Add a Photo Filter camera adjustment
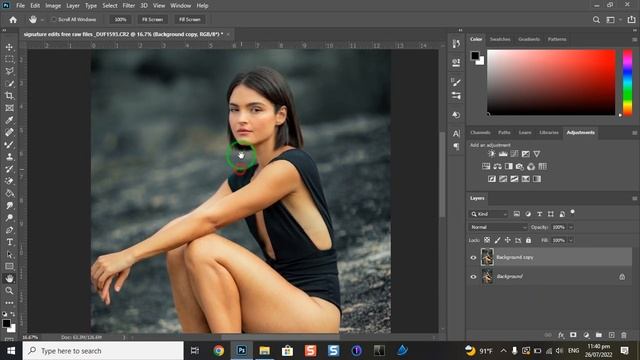This screenshot has width=640, height=360. pyautogui.click(x=520, y=167)
